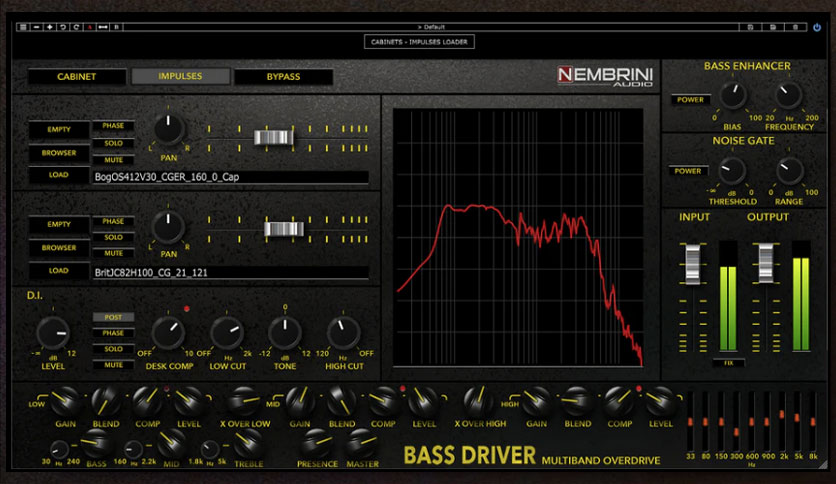Toggle MUTE for the BogOS412V30 impulse
836x484 pixels.
[113, 159]
